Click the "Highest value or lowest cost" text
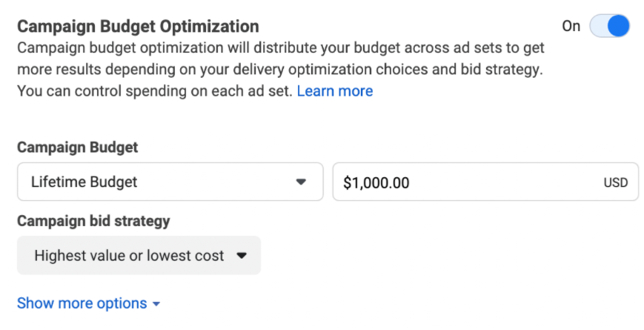The image size is (644, 330). point(129,256)
